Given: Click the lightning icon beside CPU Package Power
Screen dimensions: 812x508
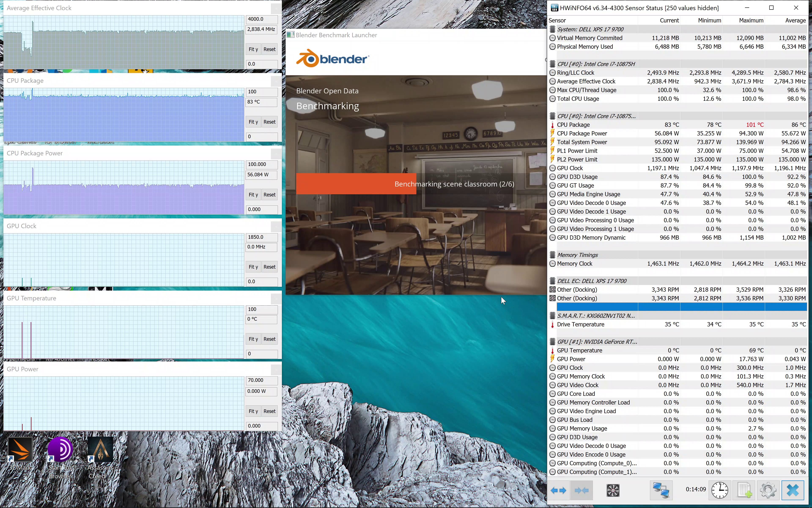Looking at the screenshot, I should coord(552,133).
